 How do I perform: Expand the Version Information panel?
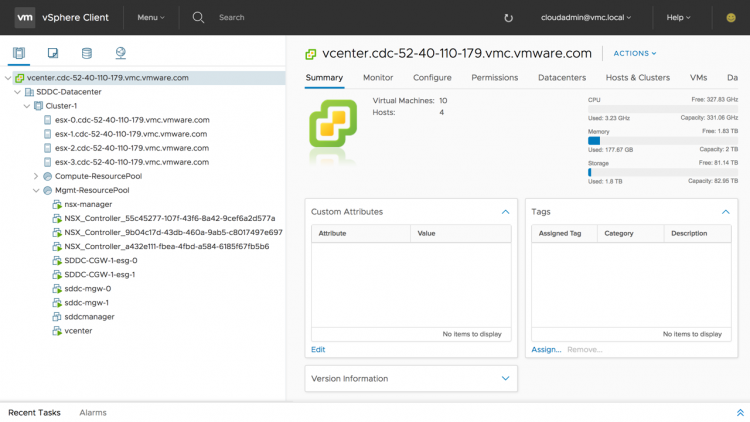coord(505,378)
